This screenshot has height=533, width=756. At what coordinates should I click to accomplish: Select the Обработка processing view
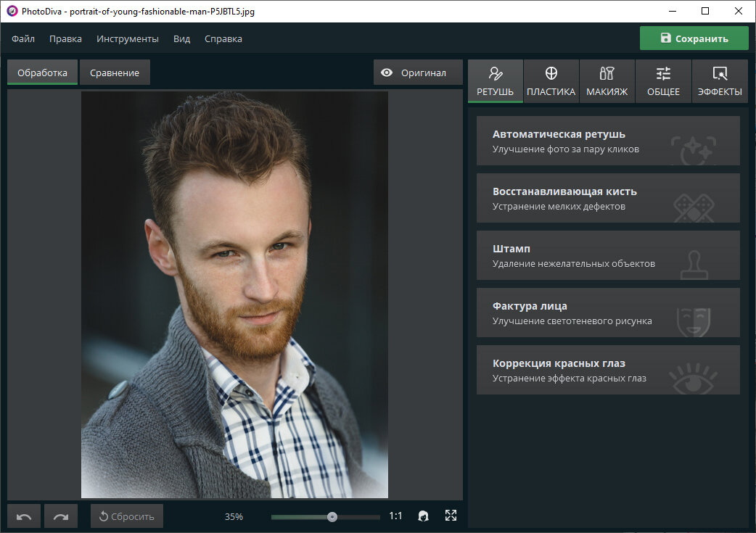[42, 73]
